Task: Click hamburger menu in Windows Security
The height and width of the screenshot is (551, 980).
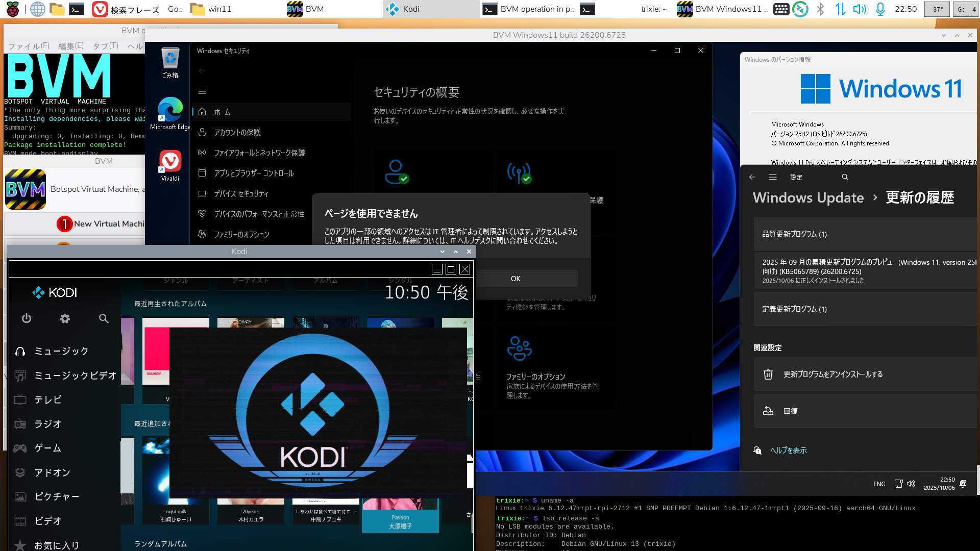Action: 202,91
